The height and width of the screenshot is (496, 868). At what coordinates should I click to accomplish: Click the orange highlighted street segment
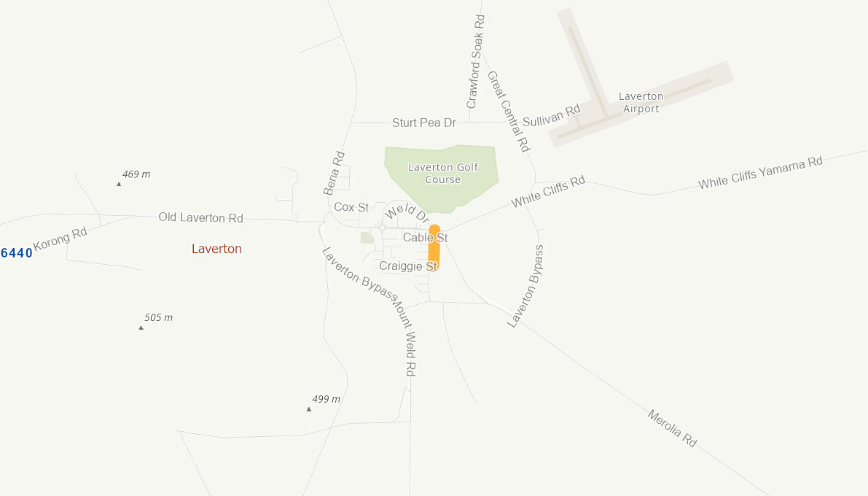tap(434, 248)
